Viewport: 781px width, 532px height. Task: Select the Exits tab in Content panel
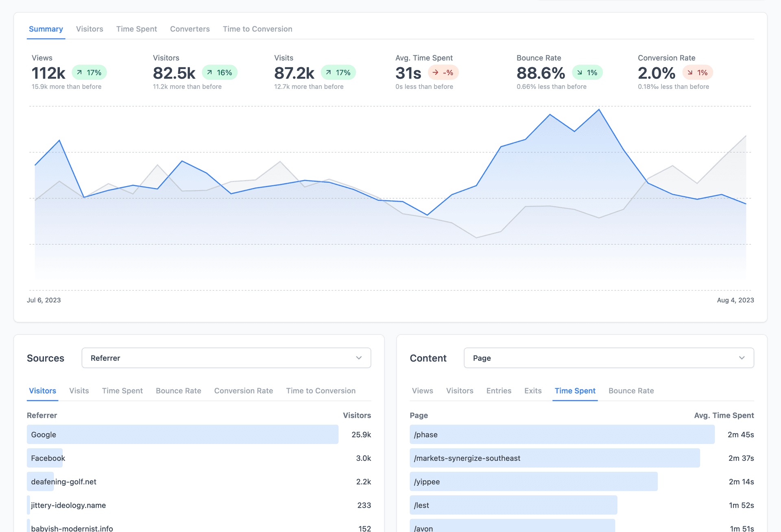[x=532, y=391]
